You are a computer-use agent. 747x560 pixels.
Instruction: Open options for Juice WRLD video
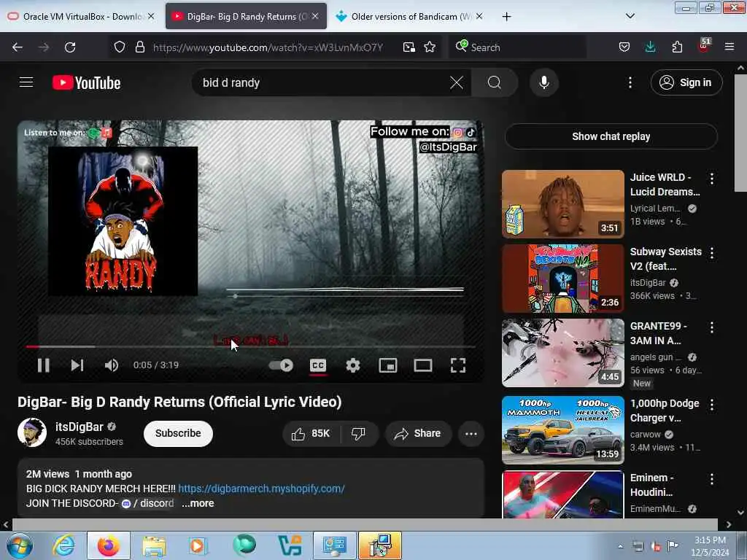pyautogui.click(x=712, y=179)
